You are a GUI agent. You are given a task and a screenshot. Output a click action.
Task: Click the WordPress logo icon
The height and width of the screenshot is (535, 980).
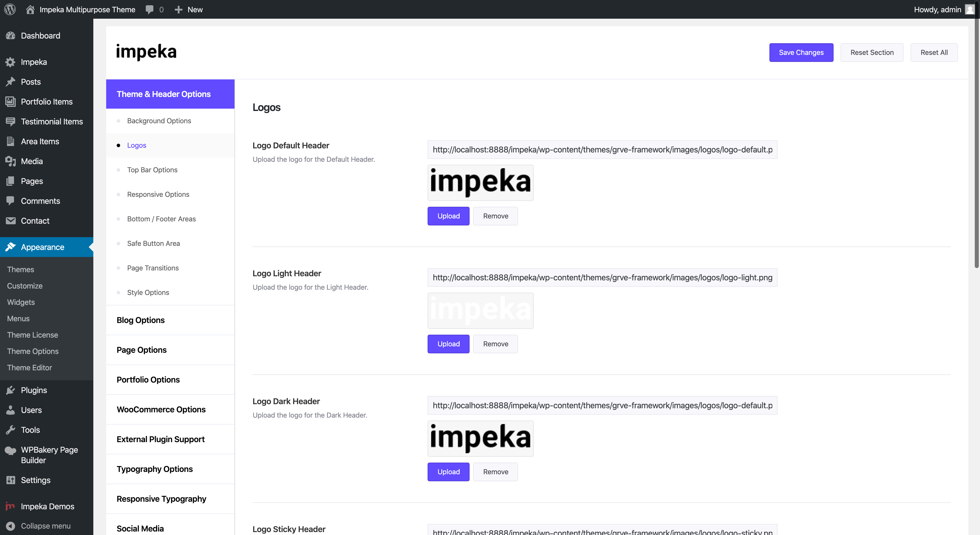tap(10, 10)
